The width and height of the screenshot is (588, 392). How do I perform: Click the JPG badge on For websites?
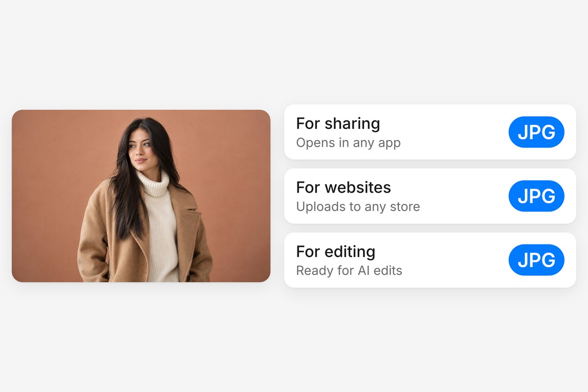tap(537, 196)
